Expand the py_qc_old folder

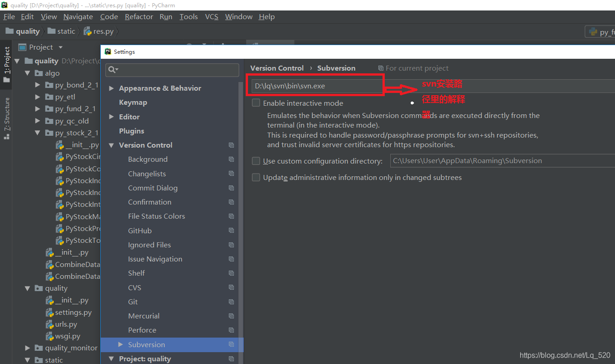tap(38, 121)
